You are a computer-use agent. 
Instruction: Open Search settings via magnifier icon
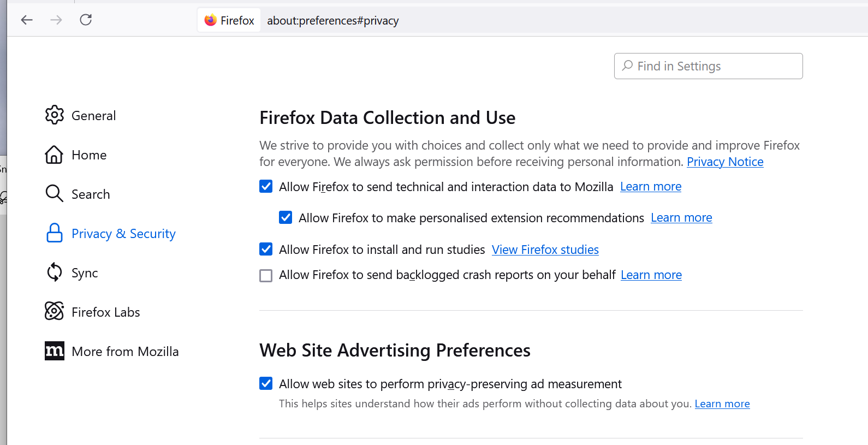(54, 194)
